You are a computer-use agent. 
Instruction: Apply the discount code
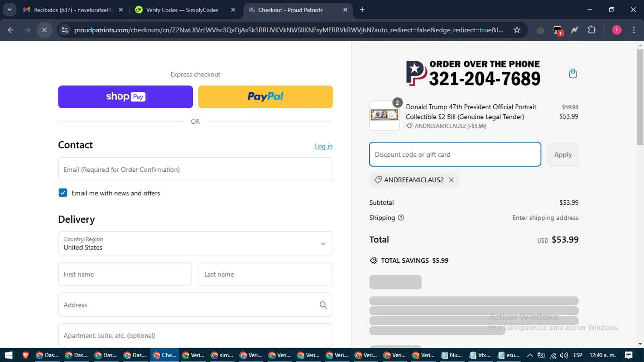pyautogui.click(x=563, y=154)
